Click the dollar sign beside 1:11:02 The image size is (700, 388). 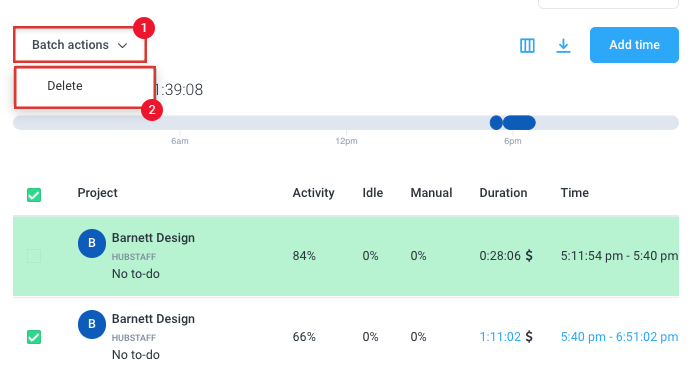(529, 337)
